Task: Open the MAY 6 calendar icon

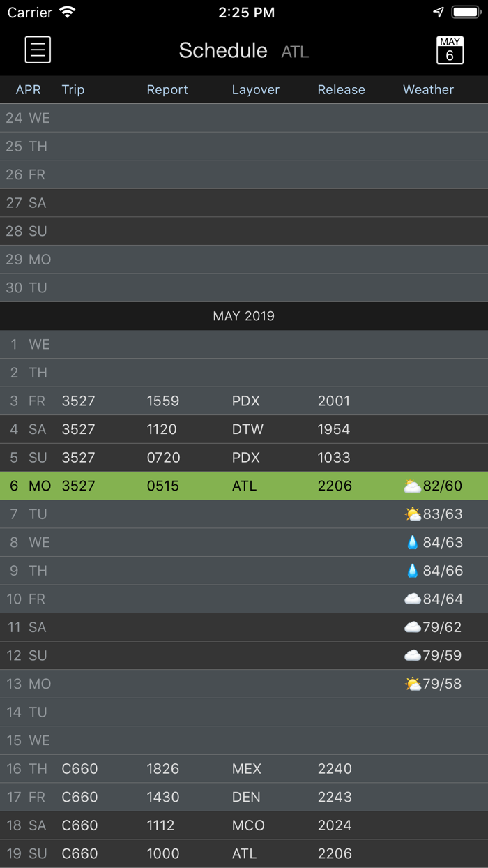Action: (x=450, y=50)
